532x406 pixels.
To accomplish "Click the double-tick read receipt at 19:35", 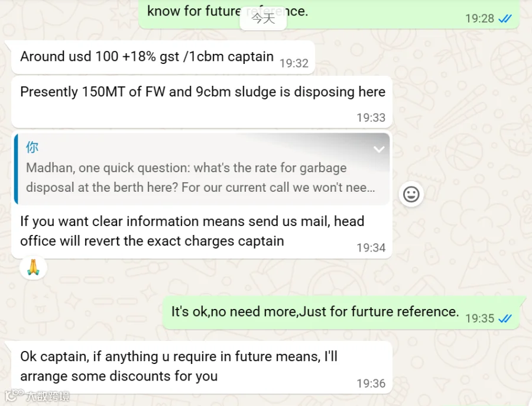I will click(x=505, y=318).
